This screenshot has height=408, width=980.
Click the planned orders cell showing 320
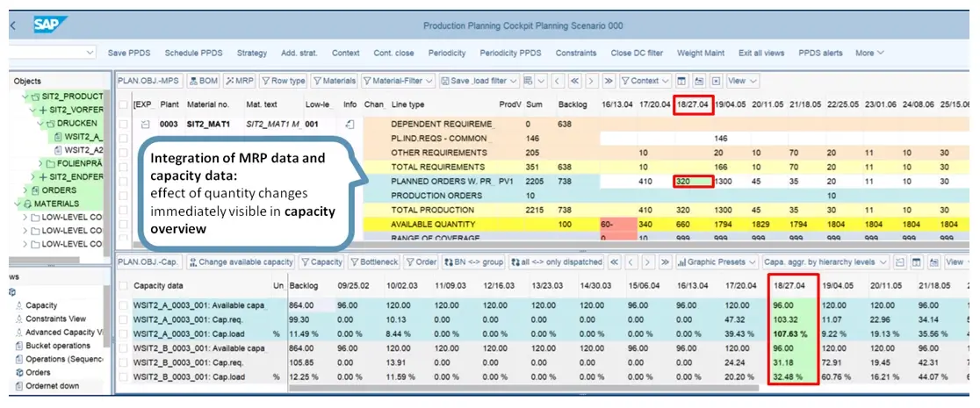693,182
